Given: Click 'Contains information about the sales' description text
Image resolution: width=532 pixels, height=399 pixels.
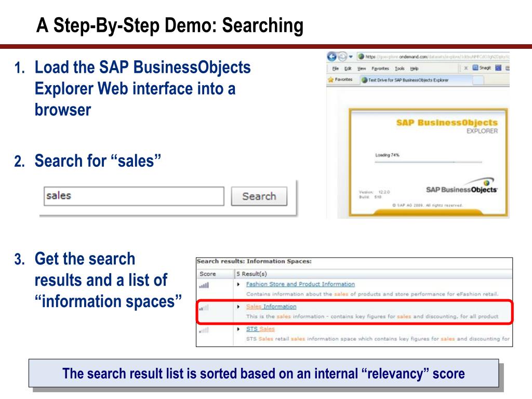Looking at the screenshot, I should [x=372, y=294].
